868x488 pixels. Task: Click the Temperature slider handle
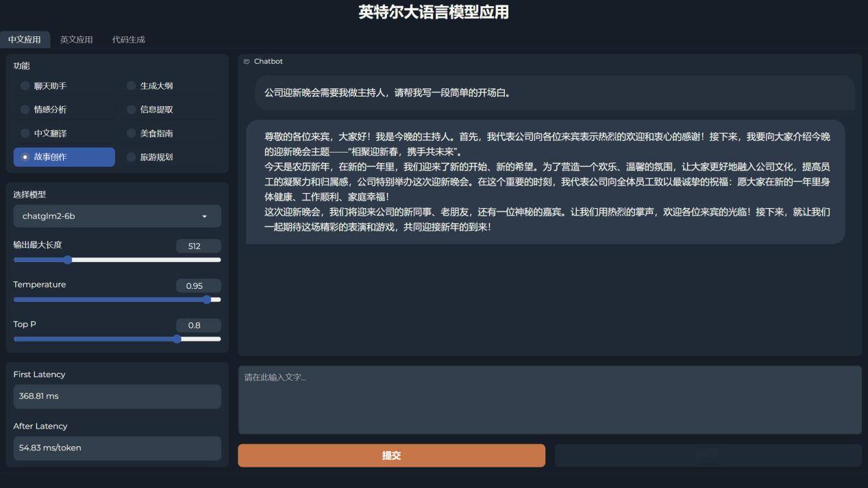tap(207, 300)
